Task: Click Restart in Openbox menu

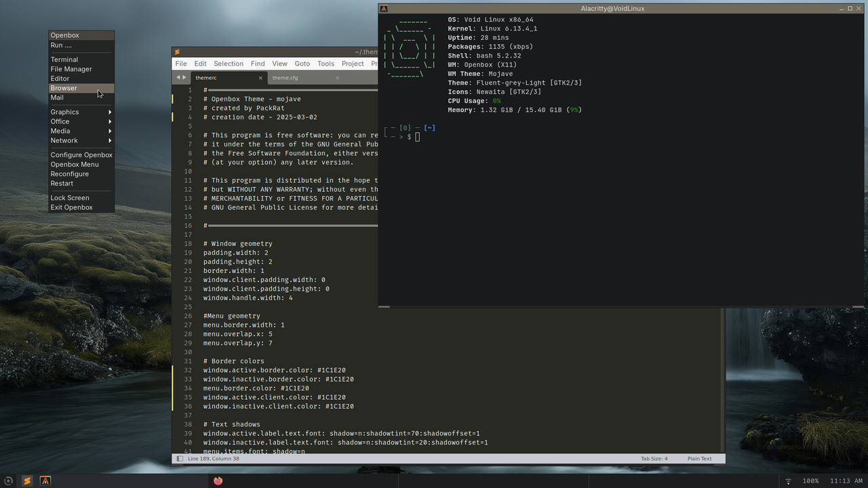Action: (x=81, y=184)
